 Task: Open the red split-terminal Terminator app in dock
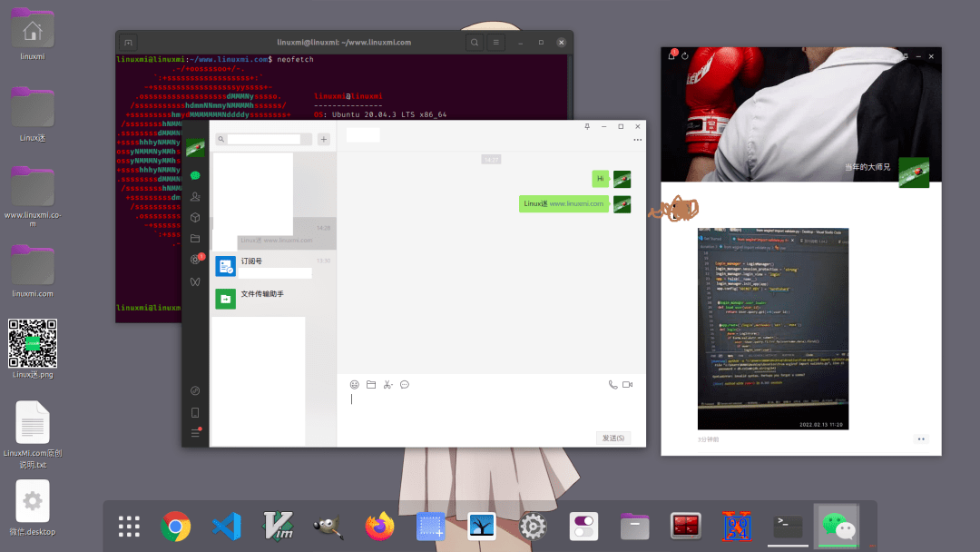tap(686, 527)
